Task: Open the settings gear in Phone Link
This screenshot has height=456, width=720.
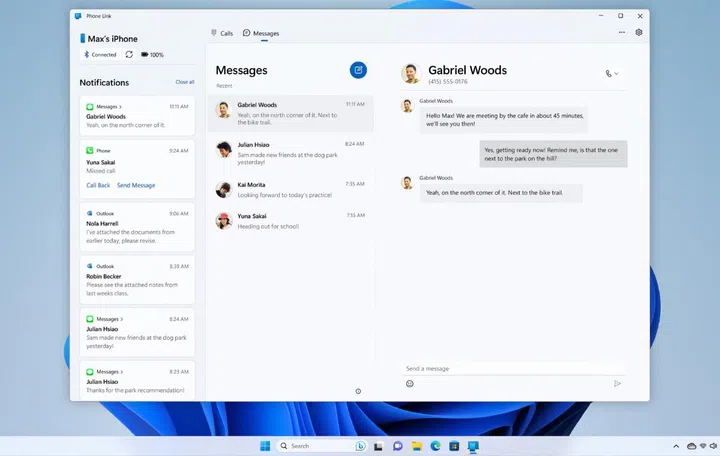Action: (639, 33)
